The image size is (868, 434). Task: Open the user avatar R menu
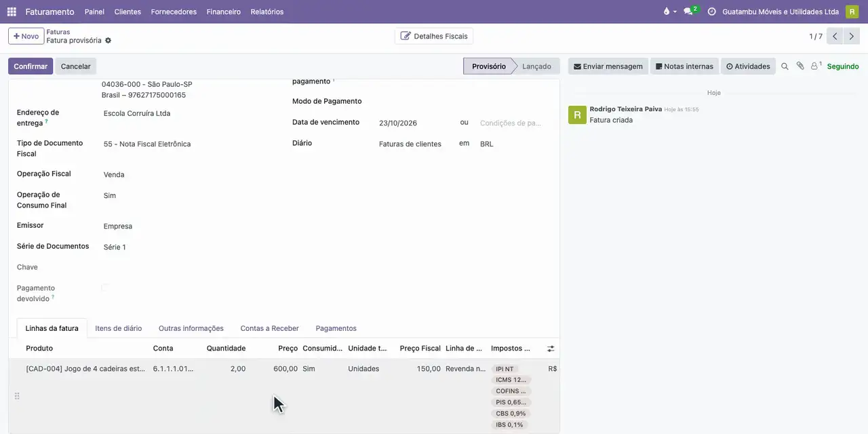tap(852, 12)
